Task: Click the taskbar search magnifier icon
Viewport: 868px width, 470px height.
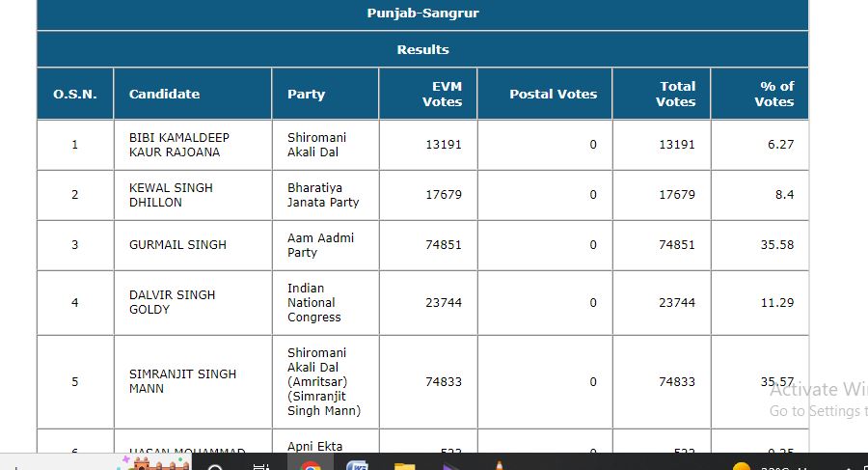Action: pyautogui.click(x=215, y=464)
